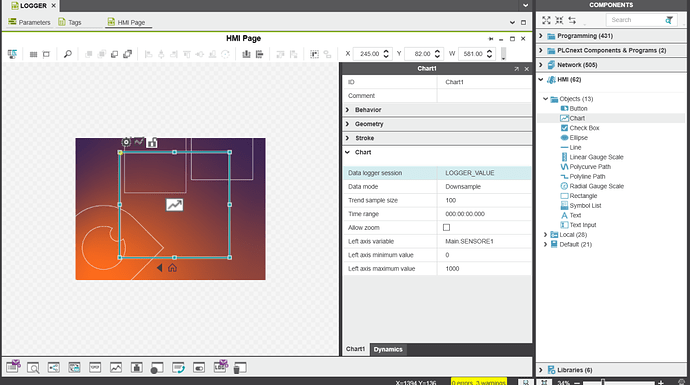Viewport: 690px width, 385px height.
Task: Select Button object in Components list
Action: click(x=574, y=108)
